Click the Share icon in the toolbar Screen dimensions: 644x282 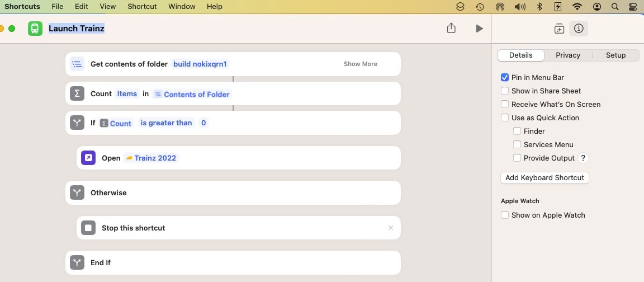click(451, 29)
